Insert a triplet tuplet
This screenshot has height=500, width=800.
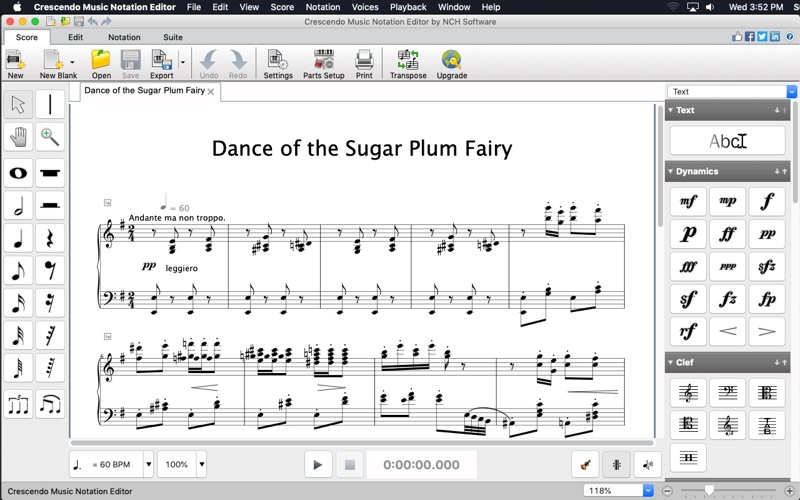pyautogui.click(x=18, y=405)
